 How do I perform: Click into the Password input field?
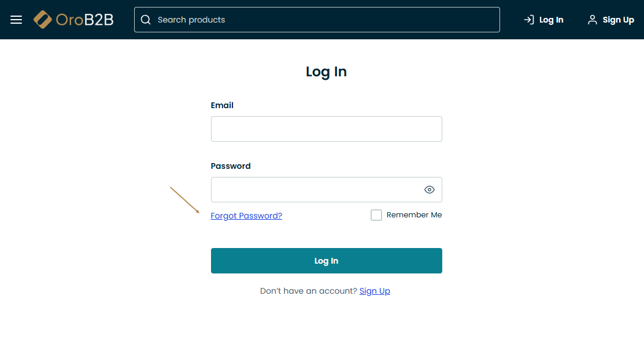point(315,190)
